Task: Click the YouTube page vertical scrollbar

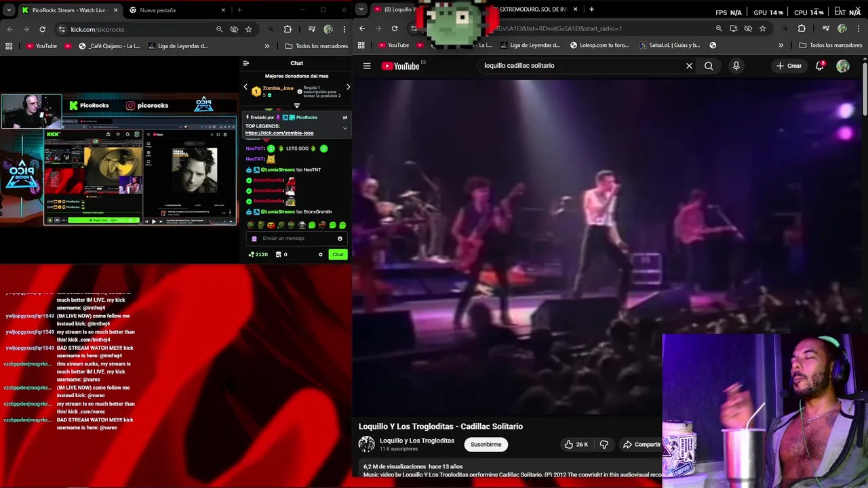Action: (x=865, y=88)
